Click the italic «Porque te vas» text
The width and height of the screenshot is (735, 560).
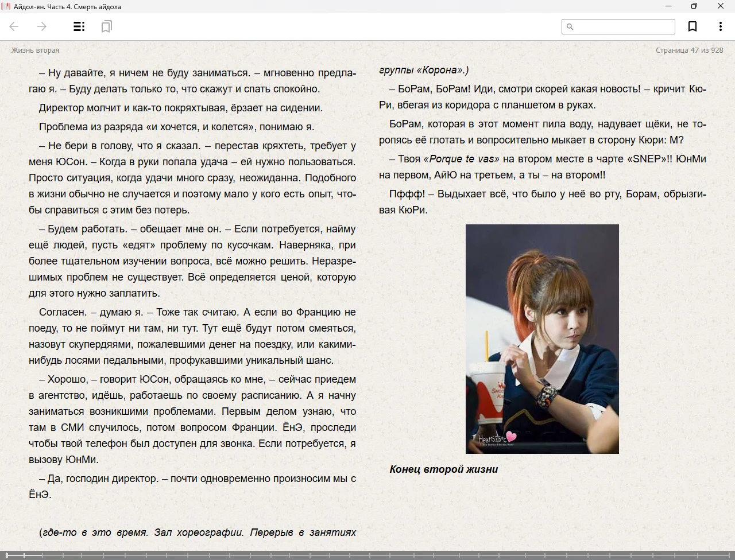click(x=461, y=159)
